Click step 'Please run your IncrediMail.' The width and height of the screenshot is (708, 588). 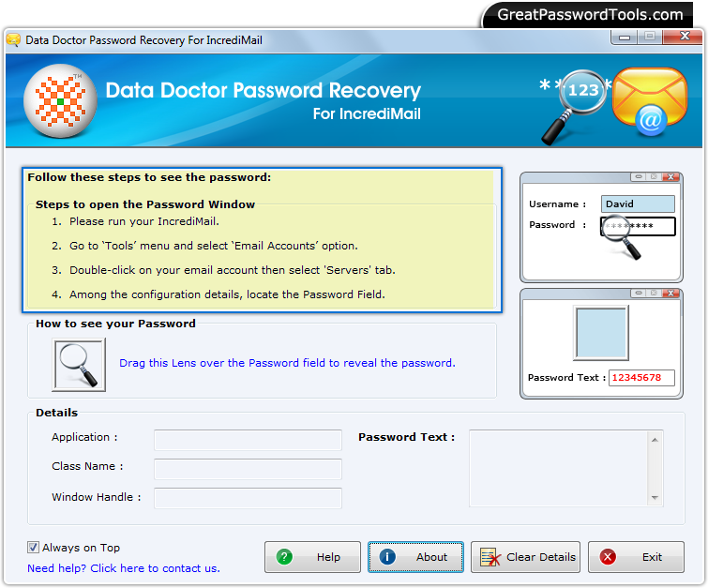(144, 221)
